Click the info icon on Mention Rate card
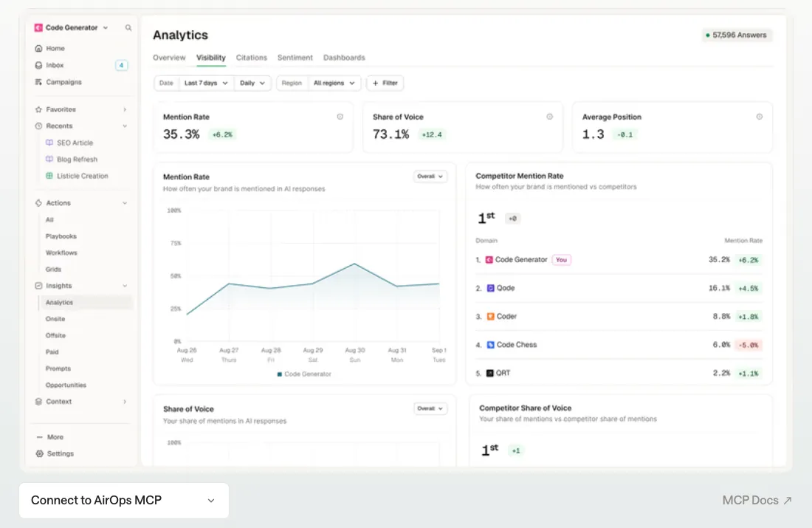 340,117
